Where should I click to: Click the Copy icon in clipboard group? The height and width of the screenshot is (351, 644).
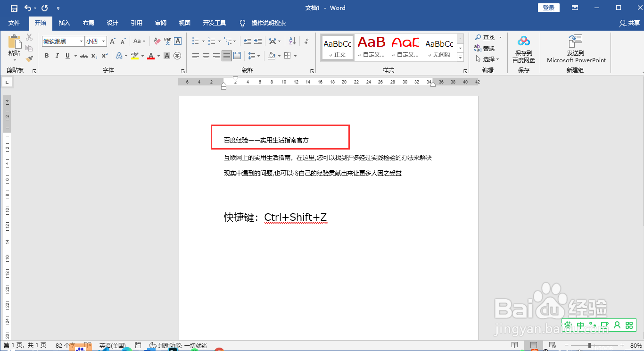tap(29, 48)
